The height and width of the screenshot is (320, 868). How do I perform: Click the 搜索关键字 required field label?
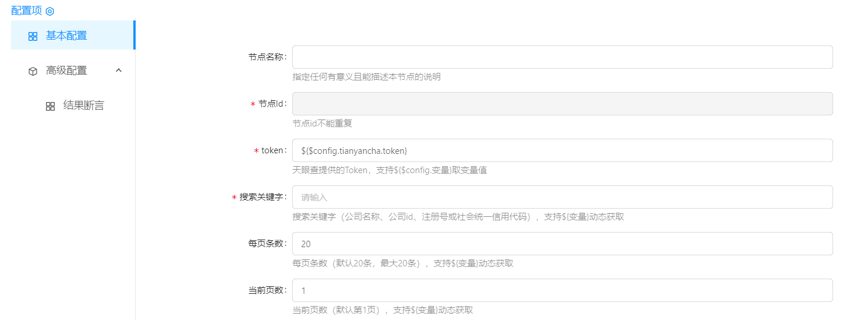click(262, 197)
